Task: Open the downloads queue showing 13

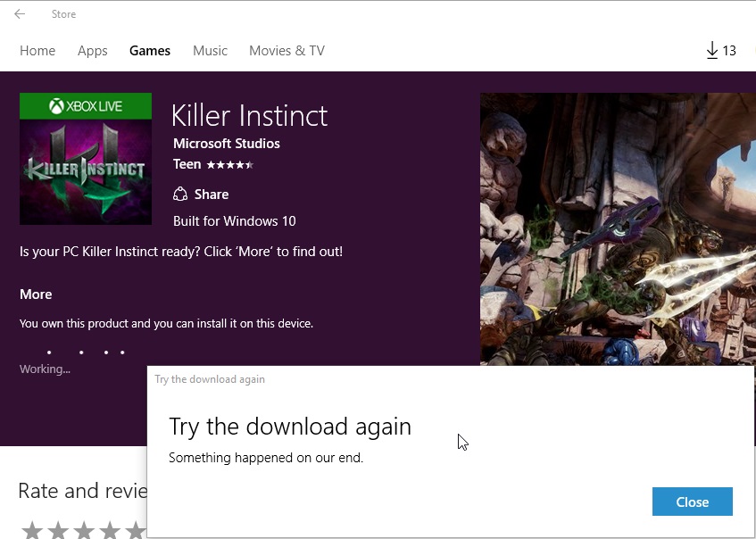Action: pos(721,51)
